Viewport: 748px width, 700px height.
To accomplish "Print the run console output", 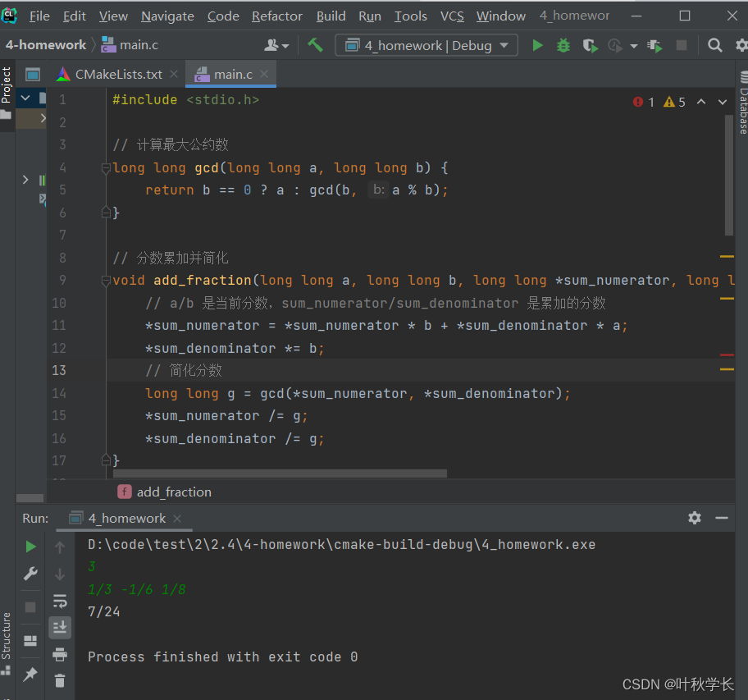I will 60,654.
